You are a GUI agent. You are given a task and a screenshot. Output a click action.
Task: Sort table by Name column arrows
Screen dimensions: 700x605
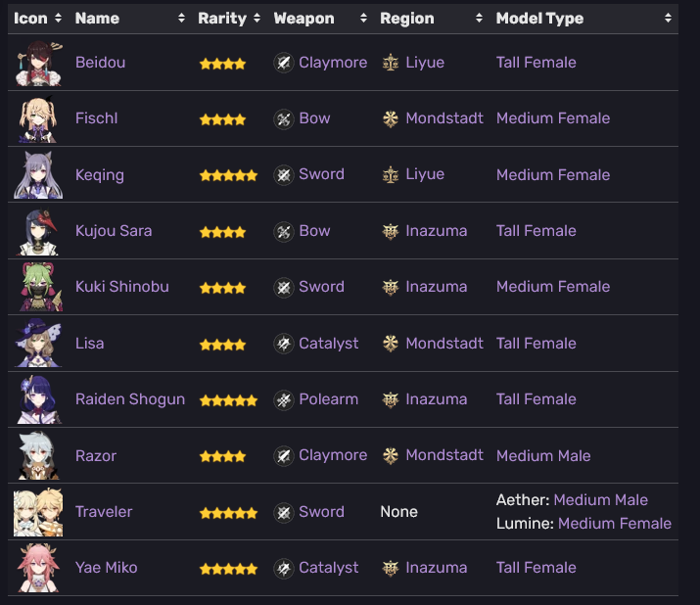coord(181,18)
